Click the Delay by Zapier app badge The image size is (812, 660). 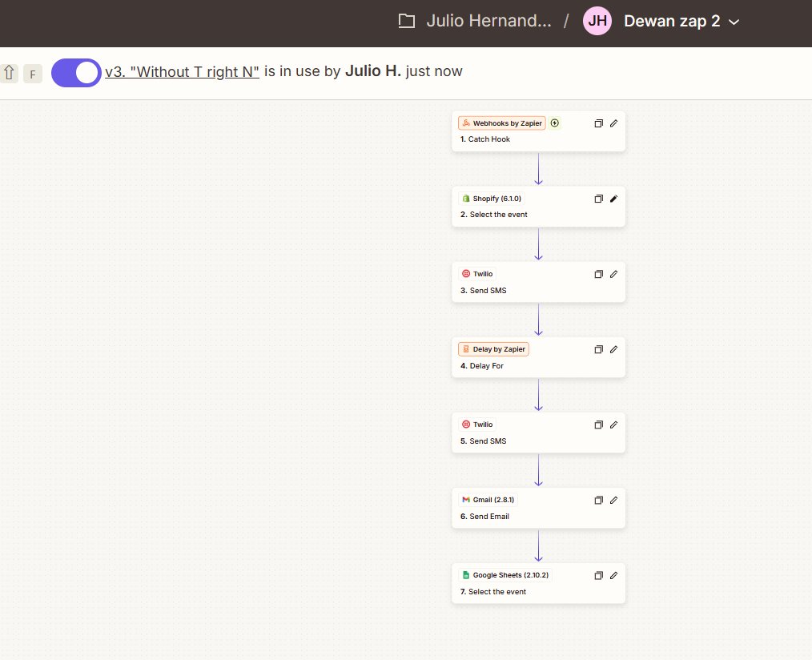tap(493, 349)
